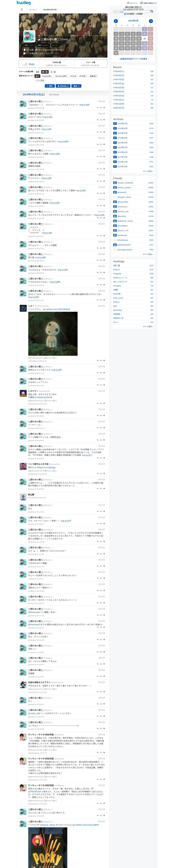
Task: Set sort order to 速攻
Action: [x=38, y=72]
